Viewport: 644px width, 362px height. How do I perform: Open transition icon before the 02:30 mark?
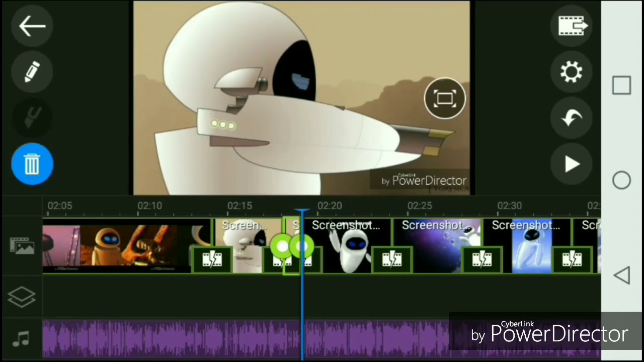point(481,259)
